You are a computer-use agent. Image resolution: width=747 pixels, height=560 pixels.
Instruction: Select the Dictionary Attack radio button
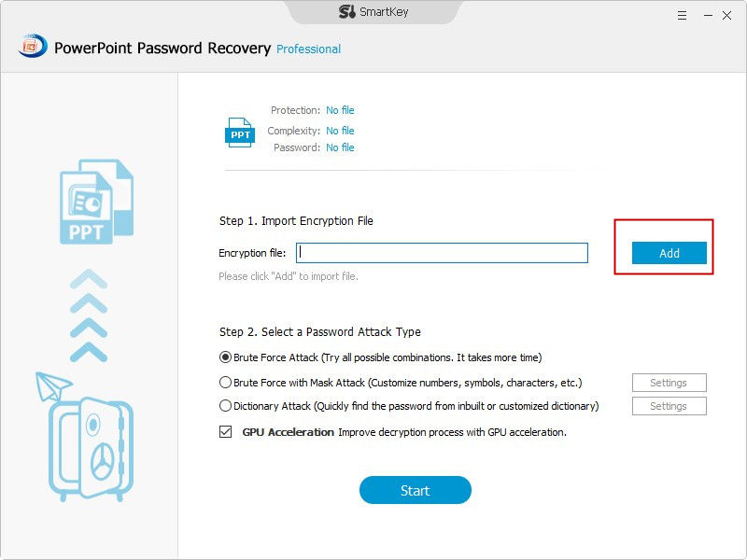point(225,406)
